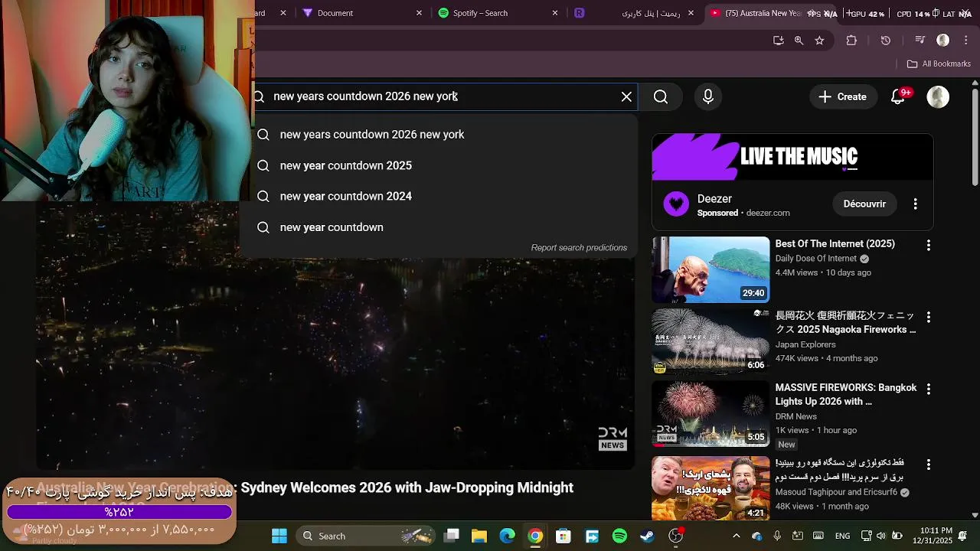This screenshot has width=980, height=551.
Task: Open the taskbar volume control
Action: tap(881, 536)
